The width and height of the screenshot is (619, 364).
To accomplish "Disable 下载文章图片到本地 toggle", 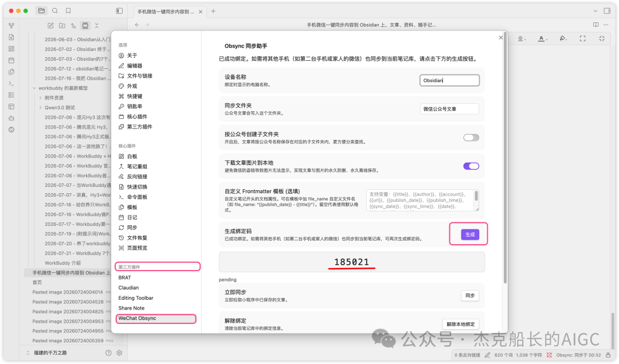I will click(x=471, y=166).
